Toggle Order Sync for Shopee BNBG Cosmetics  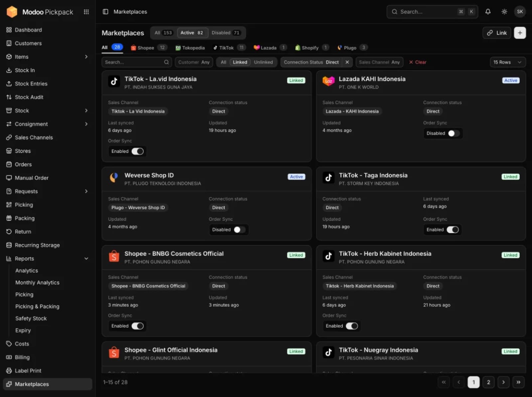pyautogui.click(x=137, y=326)
